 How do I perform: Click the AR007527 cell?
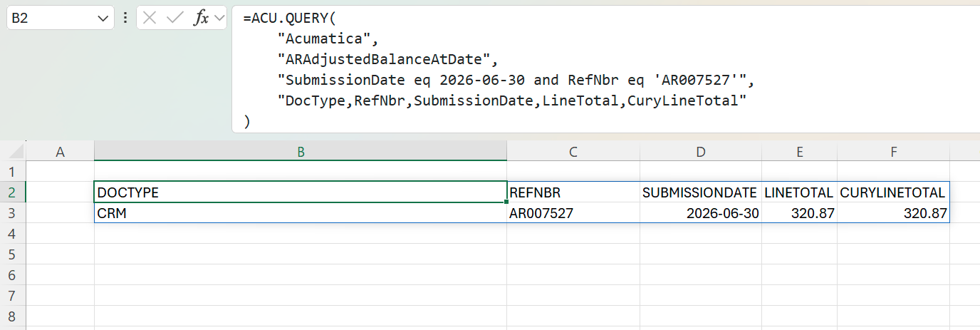573,213
